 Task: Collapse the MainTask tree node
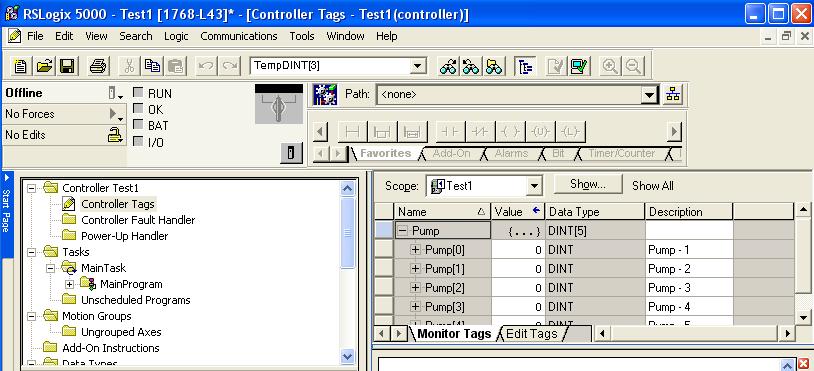(x=50, y=268)
